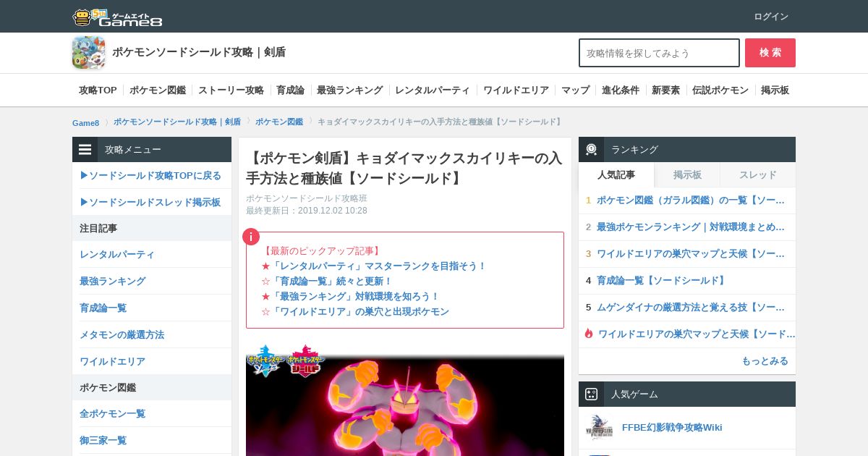Open the Pokemon Sword Shield game icon
Viewport: 868px width, 456px height.
coord(88,53)
